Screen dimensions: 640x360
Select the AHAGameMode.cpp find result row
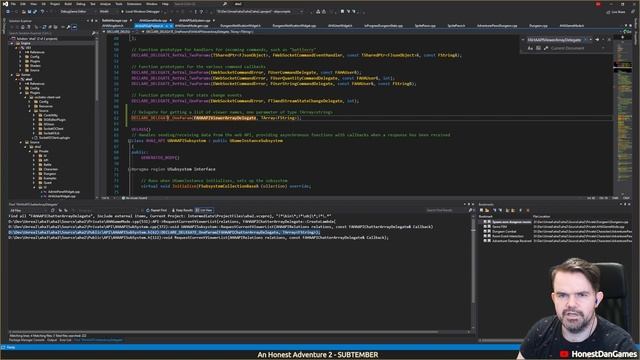click(x=172, y=222)
